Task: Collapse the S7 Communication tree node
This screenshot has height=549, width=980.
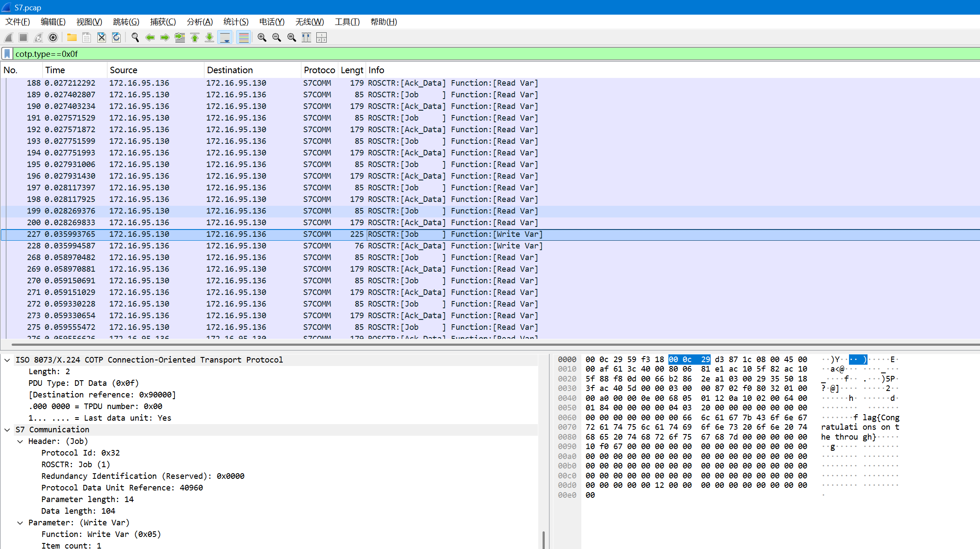Action: point(7,430)
